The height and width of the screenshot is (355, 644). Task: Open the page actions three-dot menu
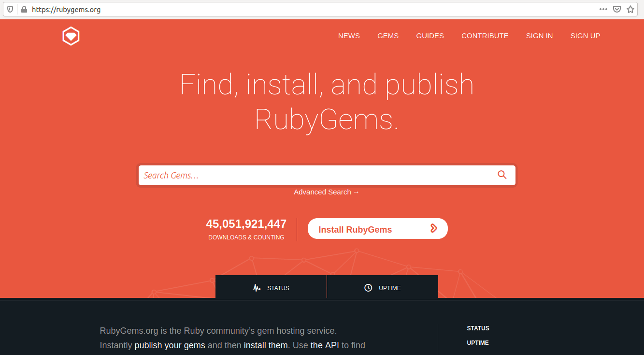tap(603, 9)
